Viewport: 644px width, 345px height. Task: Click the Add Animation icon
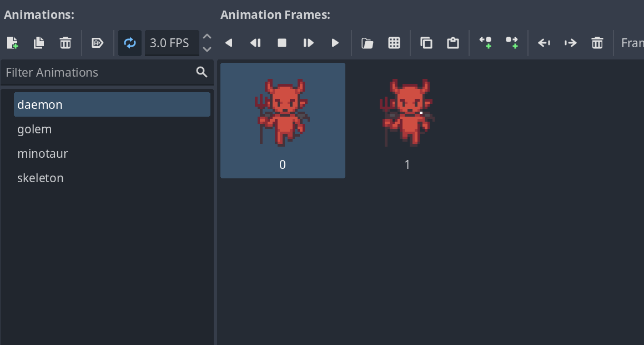12,43
